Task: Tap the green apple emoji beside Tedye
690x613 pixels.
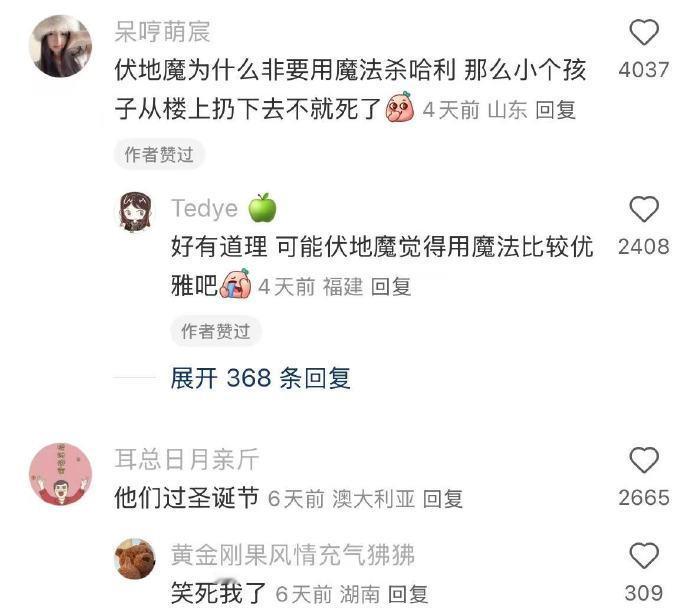Action: click(262, 207)
